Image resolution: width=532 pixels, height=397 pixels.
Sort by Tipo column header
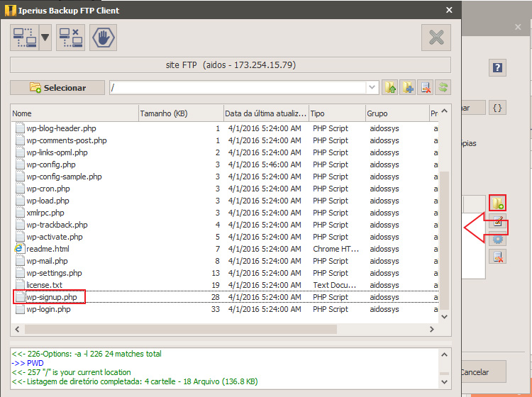coord(337,113)
